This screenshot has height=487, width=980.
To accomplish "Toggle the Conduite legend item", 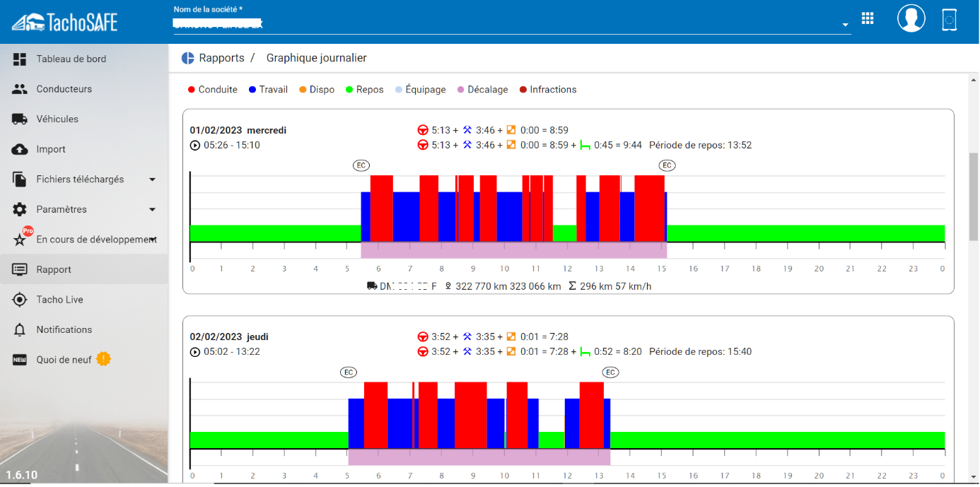I will tap(212, 90).
